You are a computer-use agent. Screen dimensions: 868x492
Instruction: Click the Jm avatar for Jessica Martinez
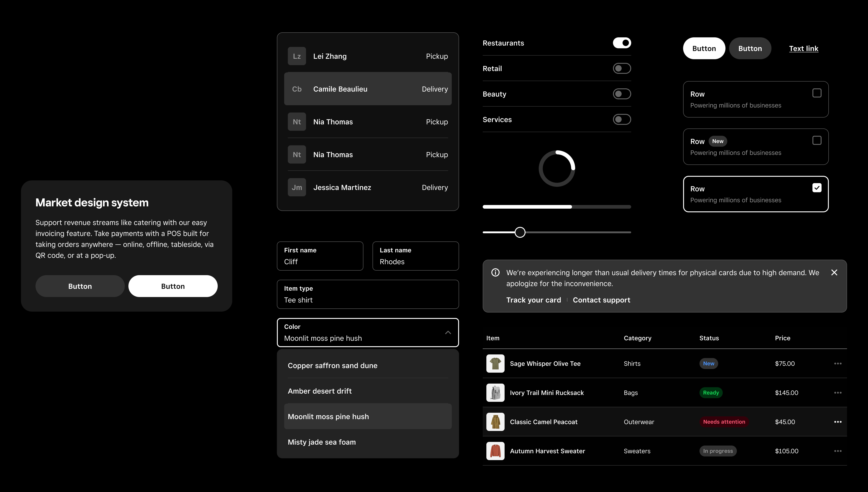(x=296, y=187)
